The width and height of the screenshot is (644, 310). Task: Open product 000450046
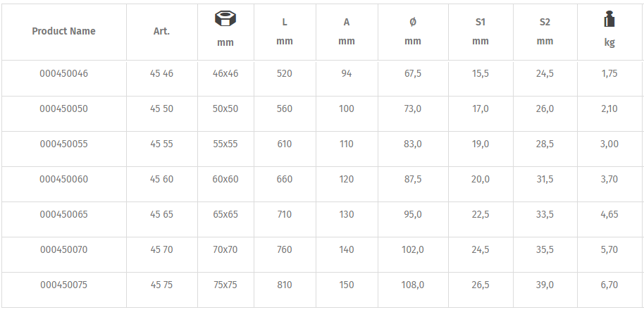pyautogui.click(x=63, y=73)
